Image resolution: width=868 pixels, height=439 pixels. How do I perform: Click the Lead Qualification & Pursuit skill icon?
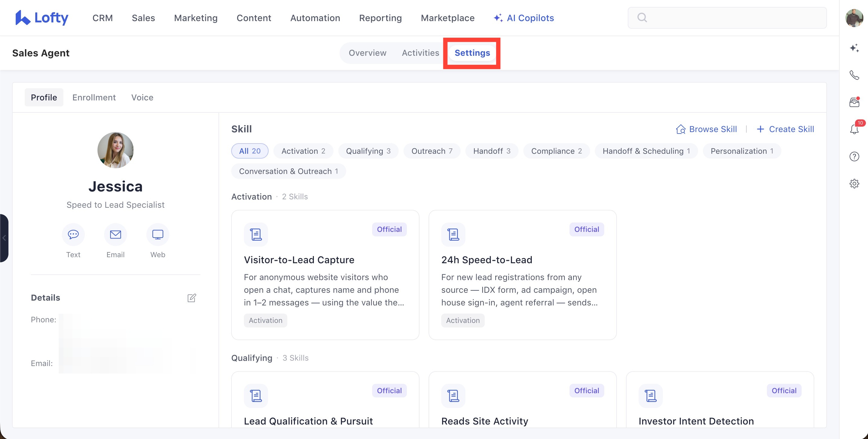pos(256,396)
